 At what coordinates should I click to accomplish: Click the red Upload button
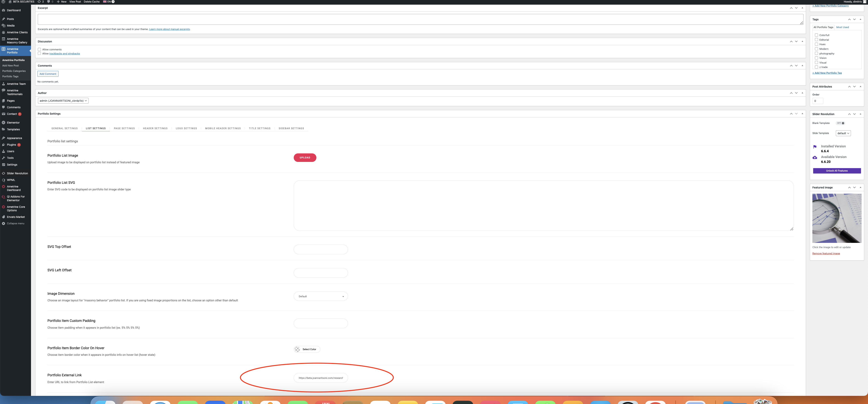pyautogui.click(x=305, y=158)
